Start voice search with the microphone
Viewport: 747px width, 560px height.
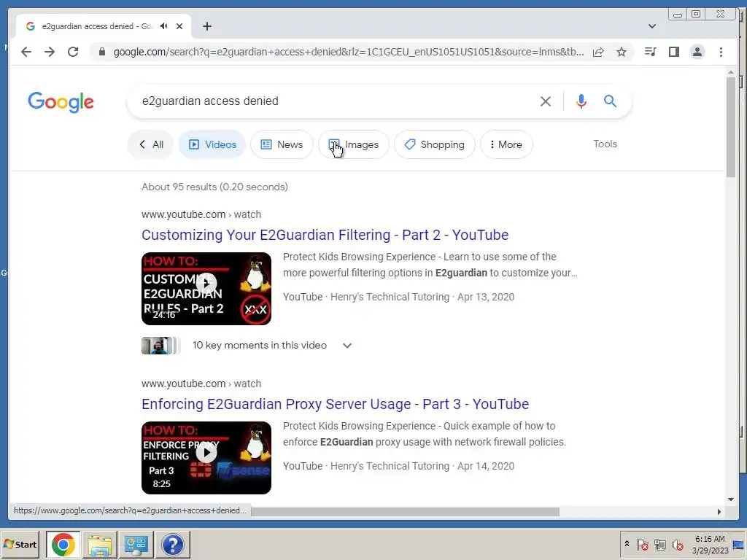tap(581, 101)
